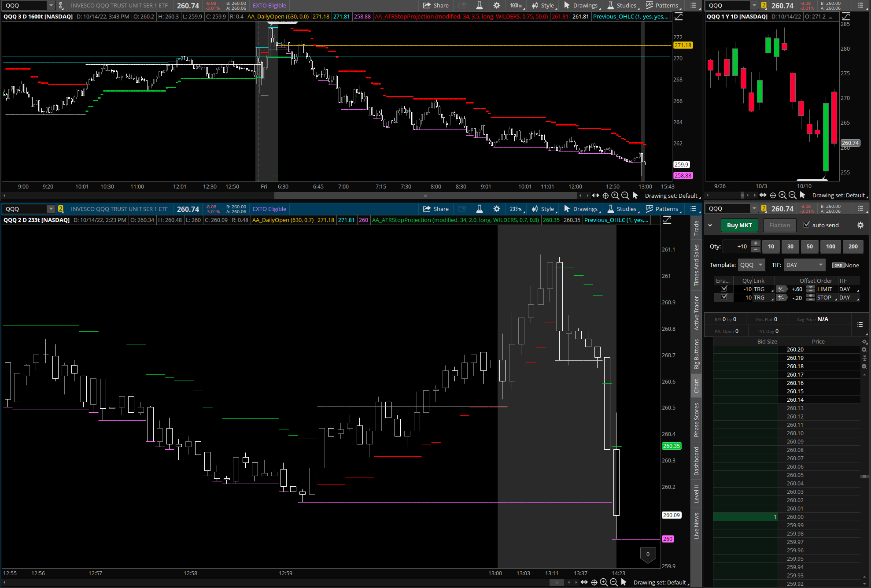Click zoom in icon below bottom chart
The image size is (871, 588).
604,582
